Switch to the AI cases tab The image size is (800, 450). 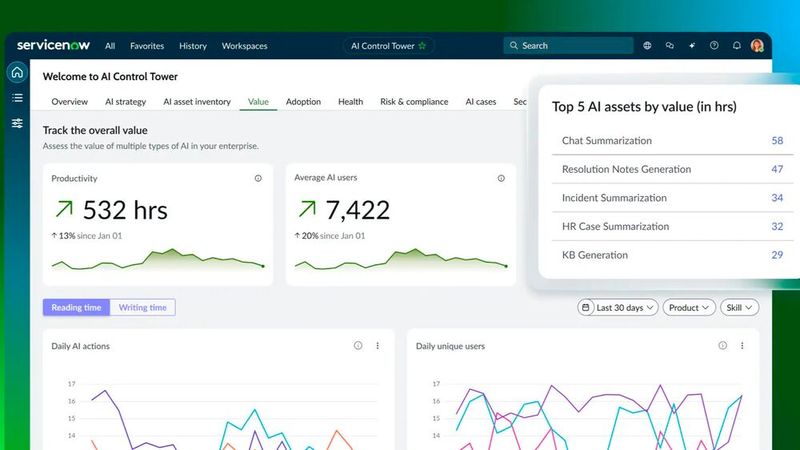481,102
